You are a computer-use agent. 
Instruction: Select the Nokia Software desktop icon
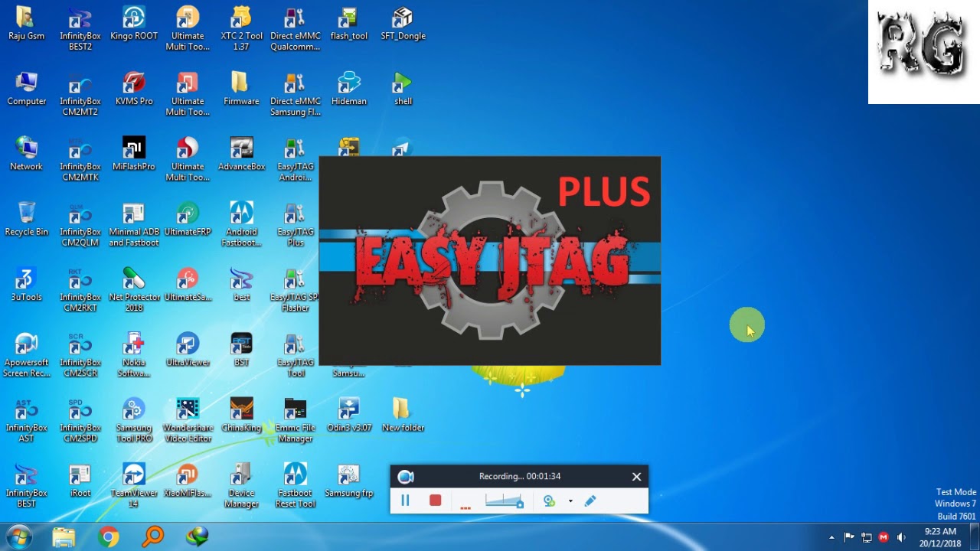click(x=134, y=355)
